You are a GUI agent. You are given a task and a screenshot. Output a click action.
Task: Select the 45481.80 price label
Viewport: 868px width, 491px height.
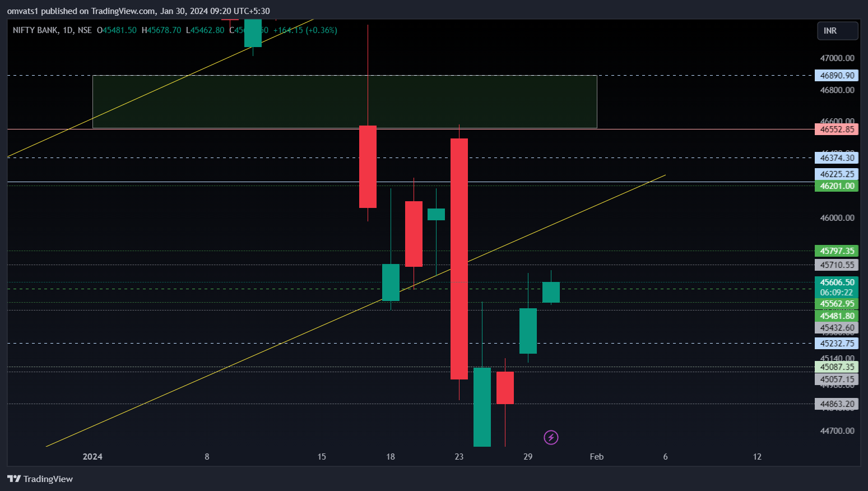point(837,316)
